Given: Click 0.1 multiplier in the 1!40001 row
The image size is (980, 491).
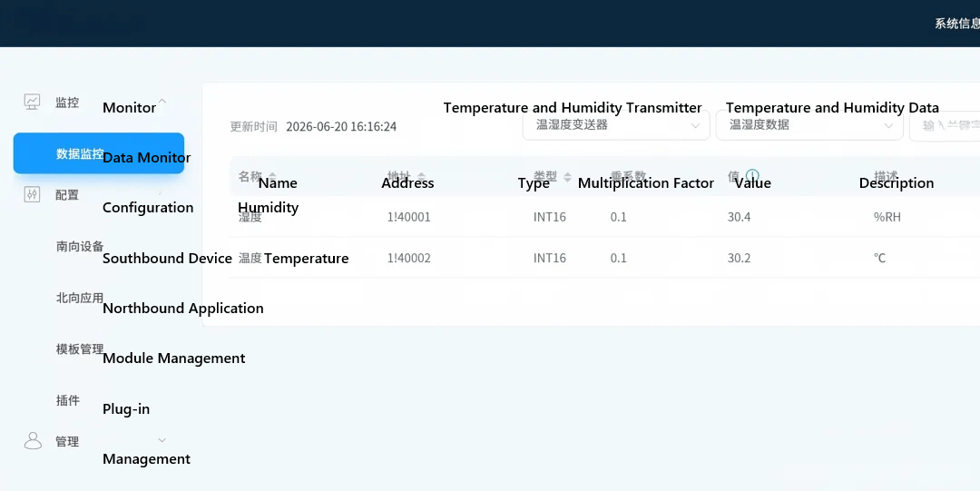Looking at the screenshot, I should pos(618,217).
